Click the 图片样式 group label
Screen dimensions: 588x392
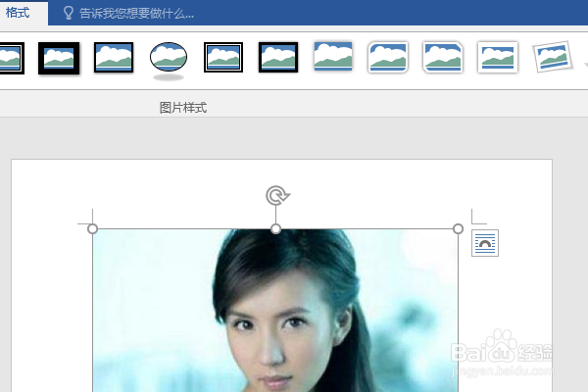[183, 108]
